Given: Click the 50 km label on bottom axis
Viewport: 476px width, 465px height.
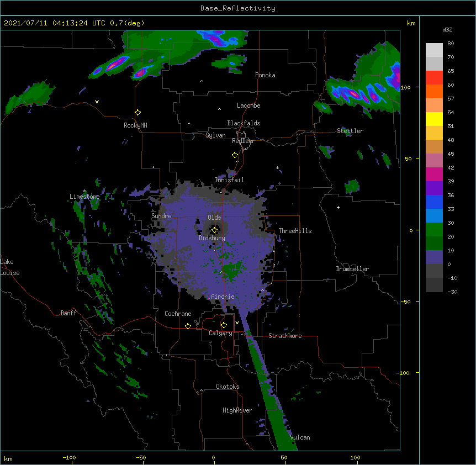Looking at the screenshot, I should click(x=284, y=457).
